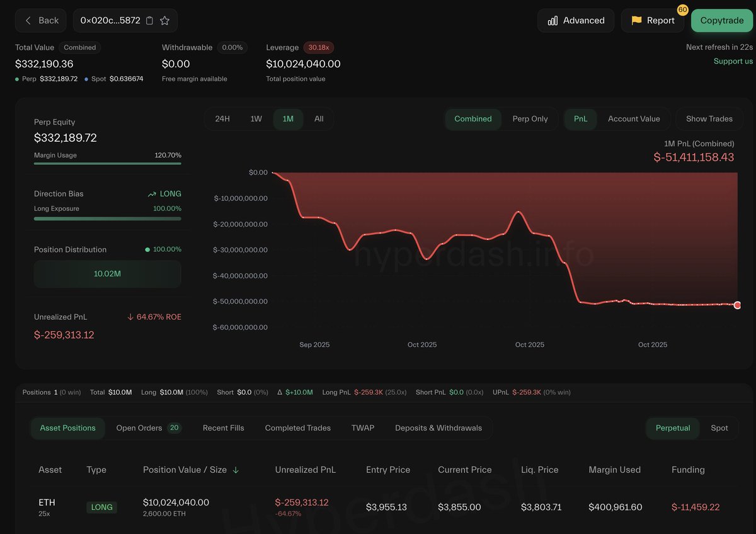Click the Combined badge next to Total Value
The height and width of the screenshot is (534, 756).
80,47
